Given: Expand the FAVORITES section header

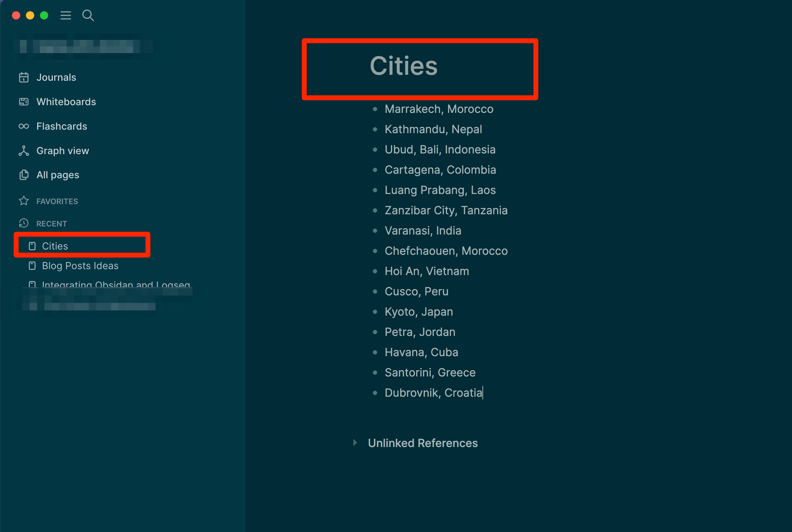Looking at the screenshot, I should click(x=57, y=201).
